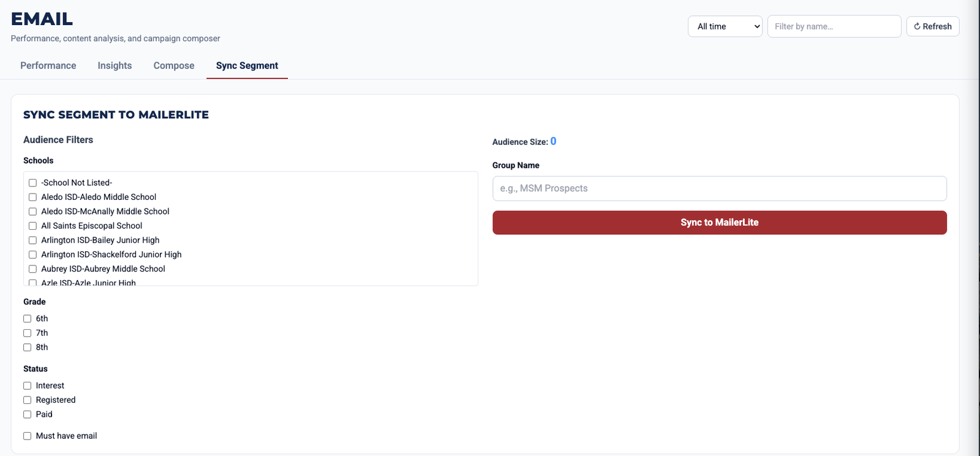Switch to the Compose tab
Image resolution: width=980 pixels, height=456 pixels.
point(173,66)
